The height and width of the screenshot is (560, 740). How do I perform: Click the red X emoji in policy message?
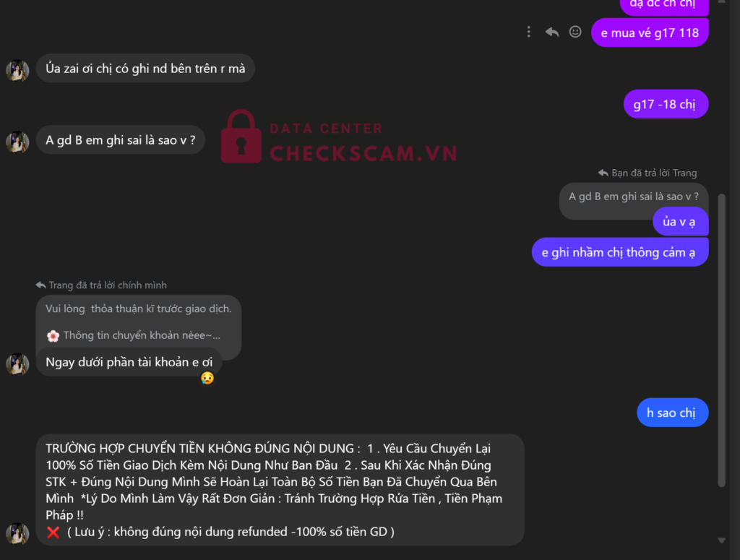click(53, 532)
